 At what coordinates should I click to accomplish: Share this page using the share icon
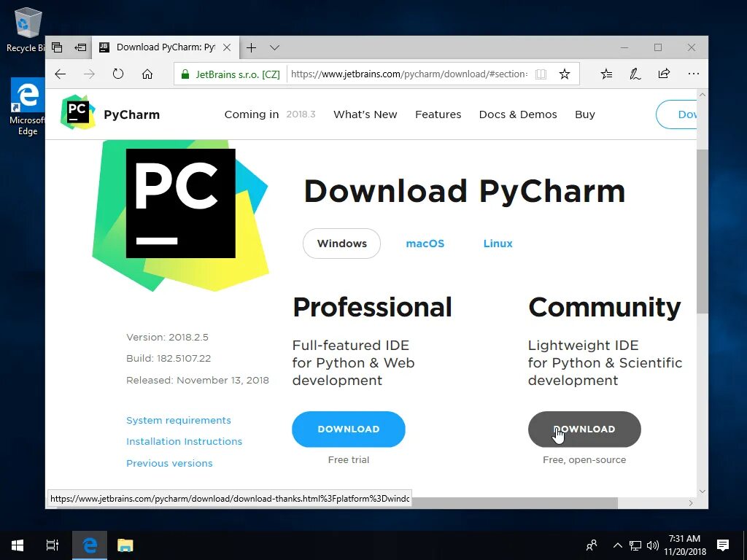pos(664,74)
